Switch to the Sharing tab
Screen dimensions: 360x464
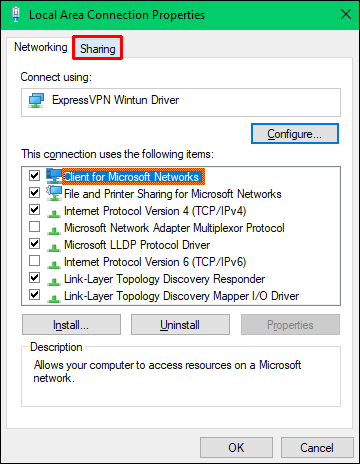click(x=98, y=49)
